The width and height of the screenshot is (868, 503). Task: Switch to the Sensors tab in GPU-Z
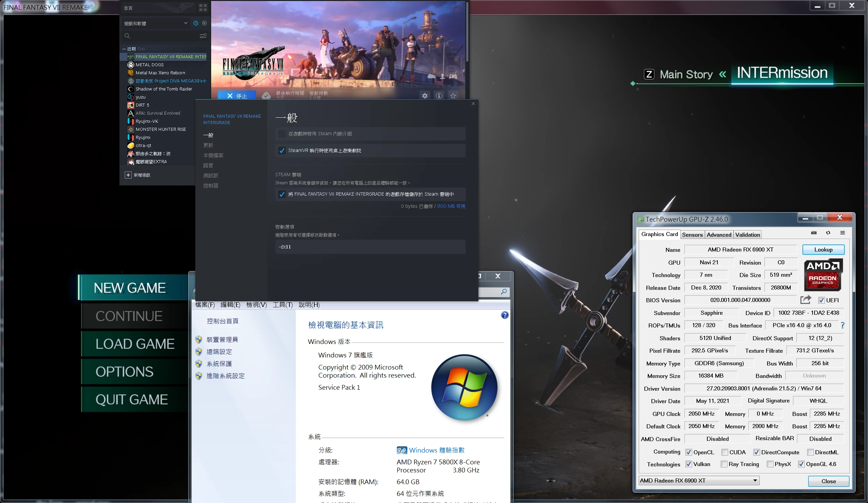click(x=692, y=235)
